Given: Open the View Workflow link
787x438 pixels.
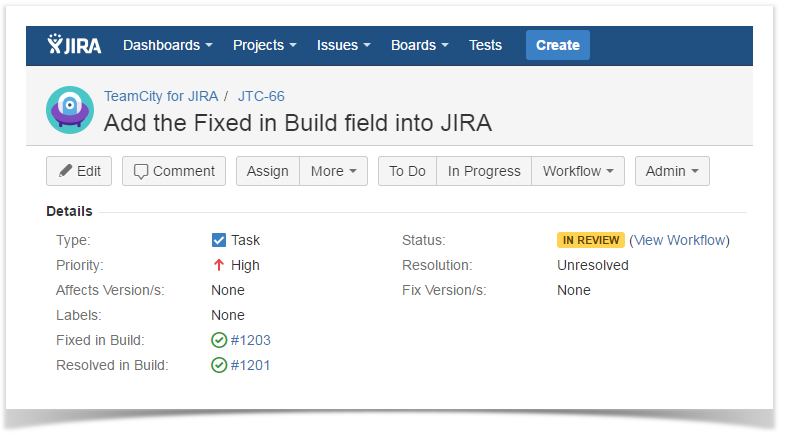Looking at the screenshot, I should point(679,240).
